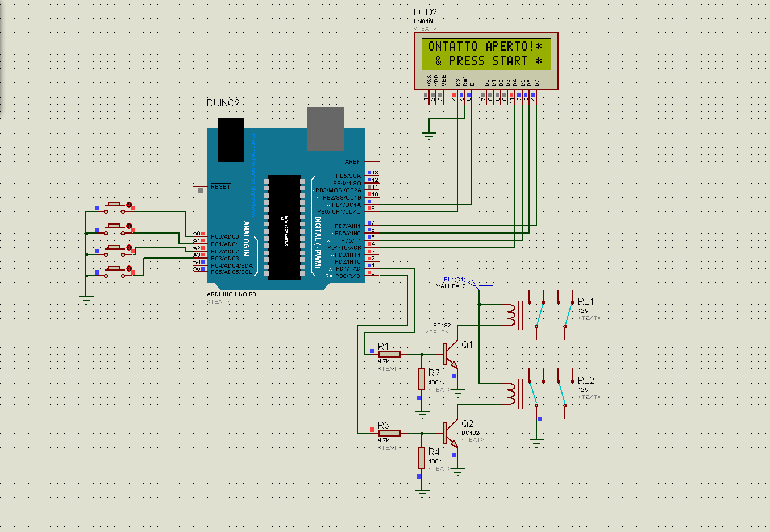Click the ATmega328P chip on the Arduino
Viewport: 770px width, 532px height.
[x=284, y=227]
